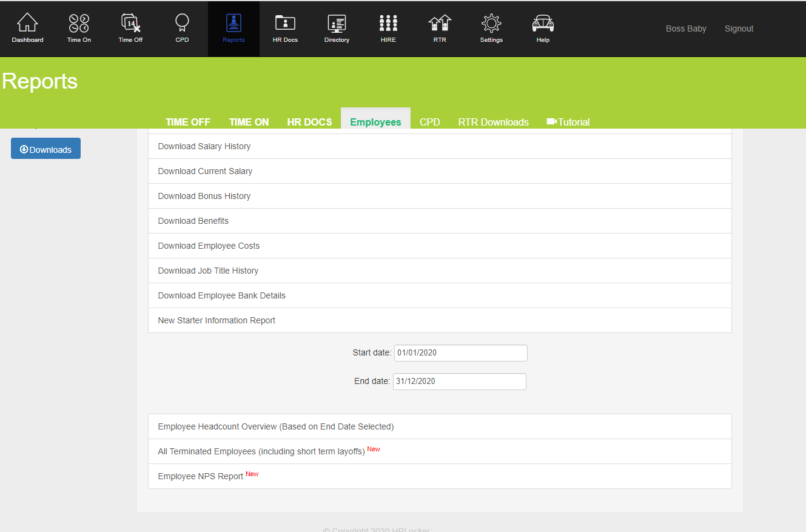806x532 pixels.
Task: Open the Help car icon
Action: click(543, 24)
